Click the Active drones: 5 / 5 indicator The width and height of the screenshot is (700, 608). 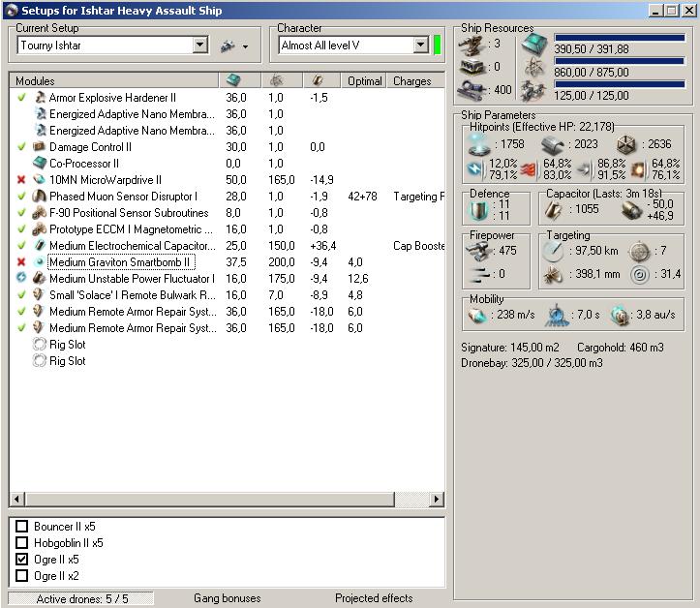(x=81, y=598)
